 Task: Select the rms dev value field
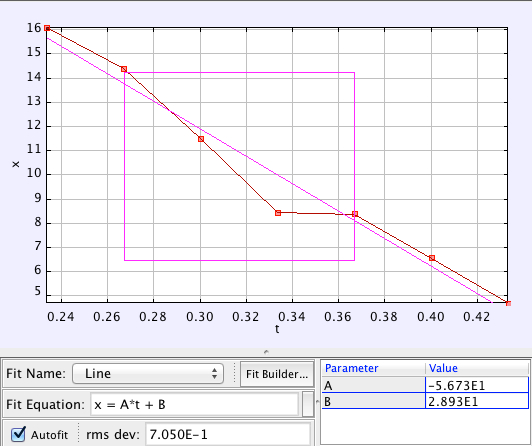coord(228,434)
